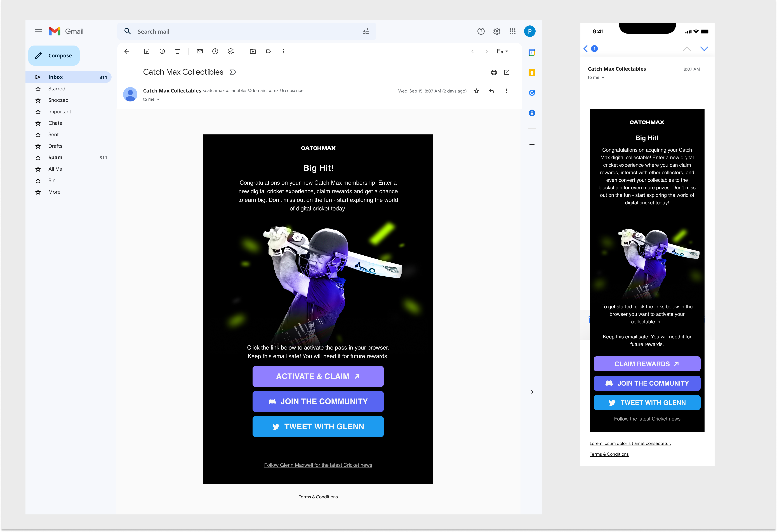Open the Gmail main menu hamburger

38,31
